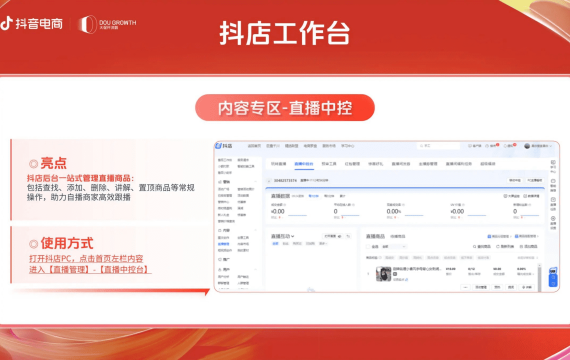Click the 抖音电商 logo on the slide header
570x360 pixels.
(32, 24)
